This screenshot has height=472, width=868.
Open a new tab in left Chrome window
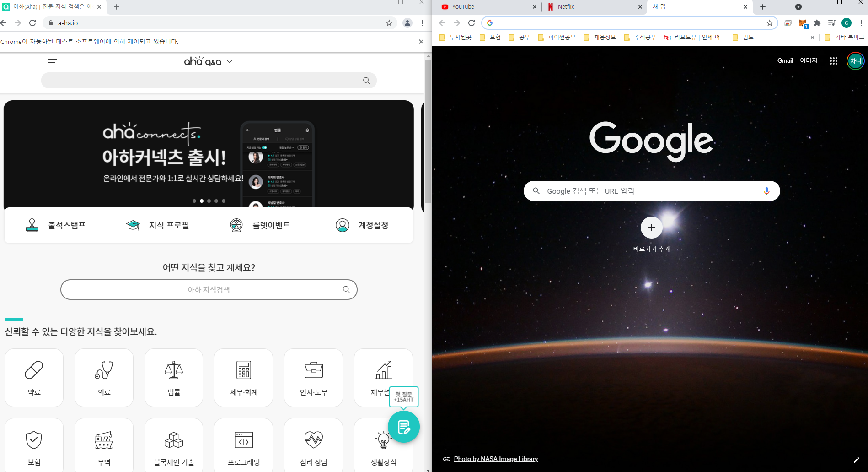(x=117, y=7)
